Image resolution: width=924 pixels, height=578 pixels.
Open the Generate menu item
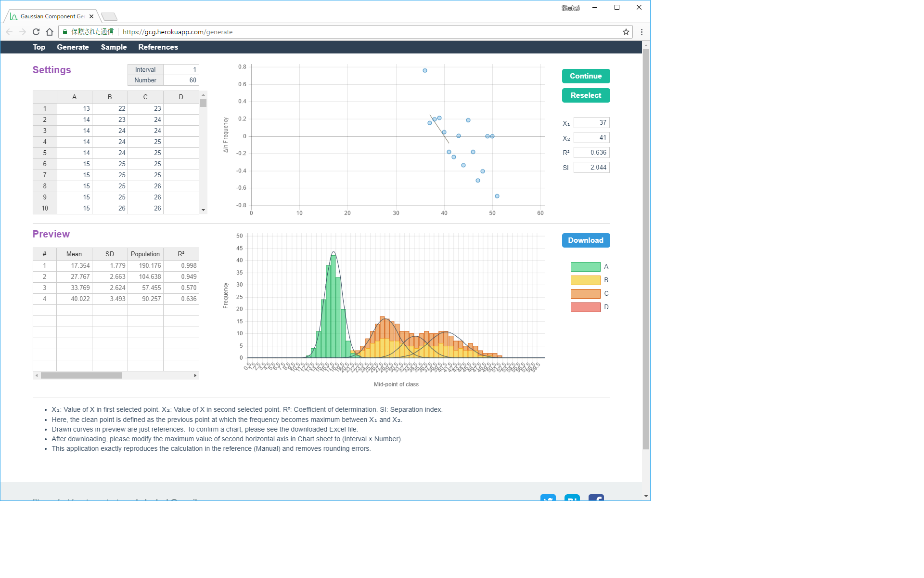[73, 47]
